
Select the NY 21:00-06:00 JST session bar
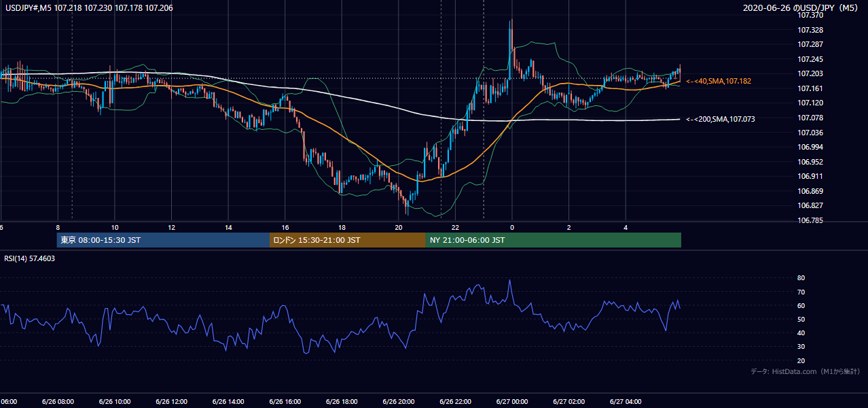pos(554,240)
